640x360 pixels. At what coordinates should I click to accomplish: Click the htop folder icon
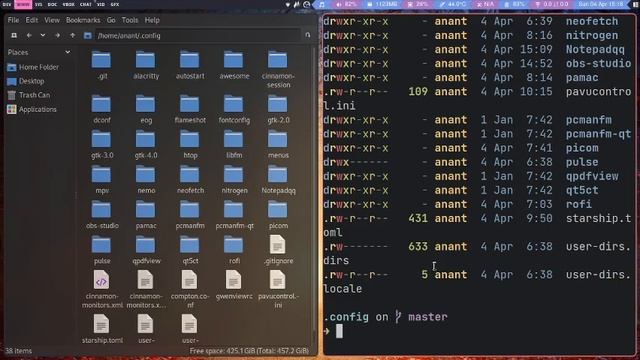[190, 140]
